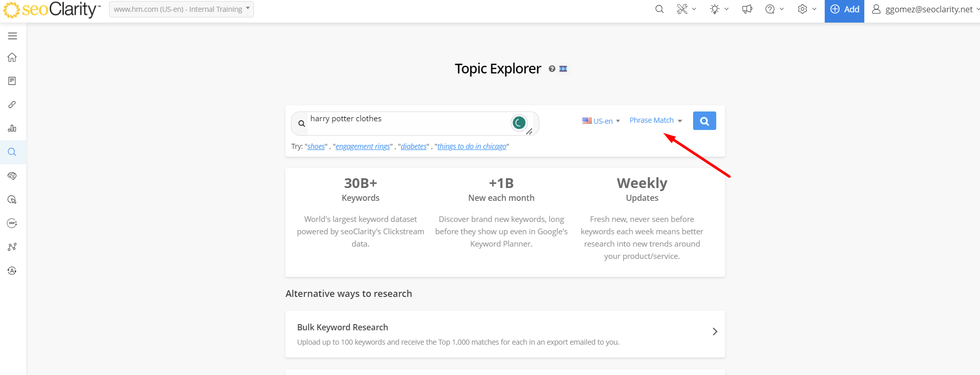Screen dimensions: 980x375
Task: Click the top bar magnifier search icon
Action: point(659,9)
